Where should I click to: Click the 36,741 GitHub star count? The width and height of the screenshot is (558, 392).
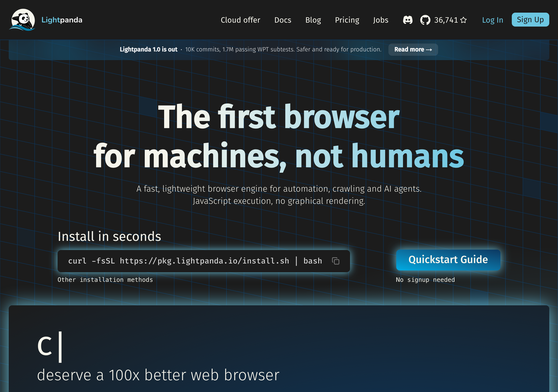pos(446,20)
